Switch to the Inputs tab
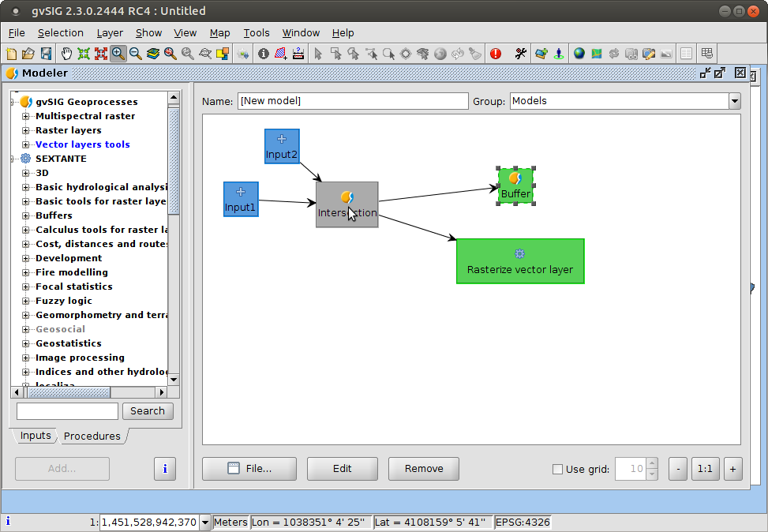768x532 pixels. coord(35,436)
